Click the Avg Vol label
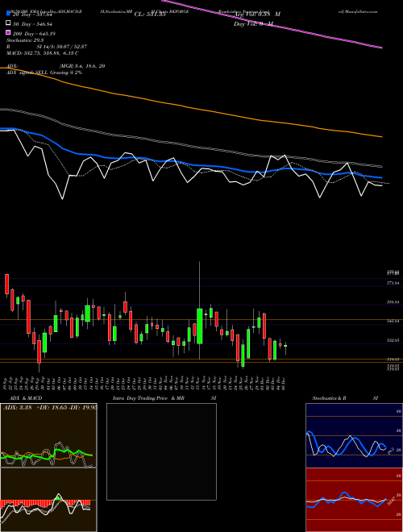This screenshot has width=403, height=532. click(x=257, y=15)
